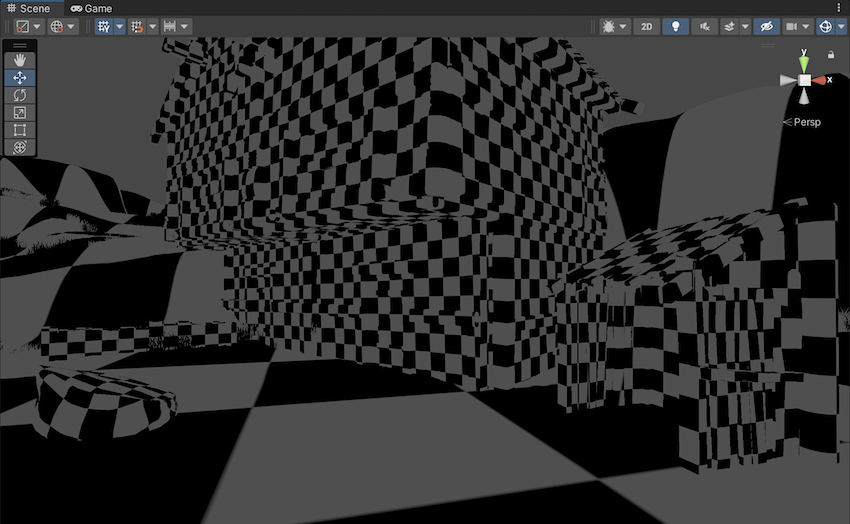
Task: Select the Scale tool
Action: (x=20, y=112)
